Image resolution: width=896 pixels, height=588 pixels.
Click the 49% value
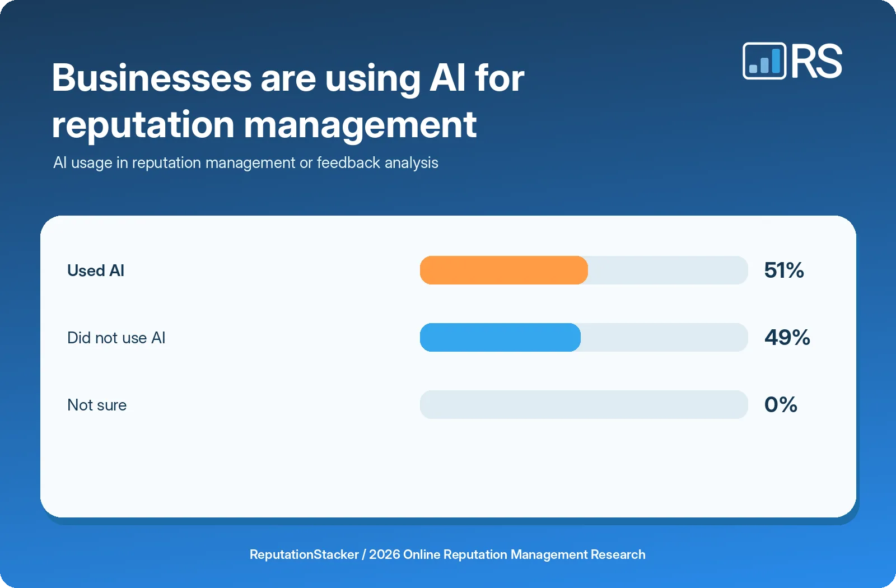787,338
